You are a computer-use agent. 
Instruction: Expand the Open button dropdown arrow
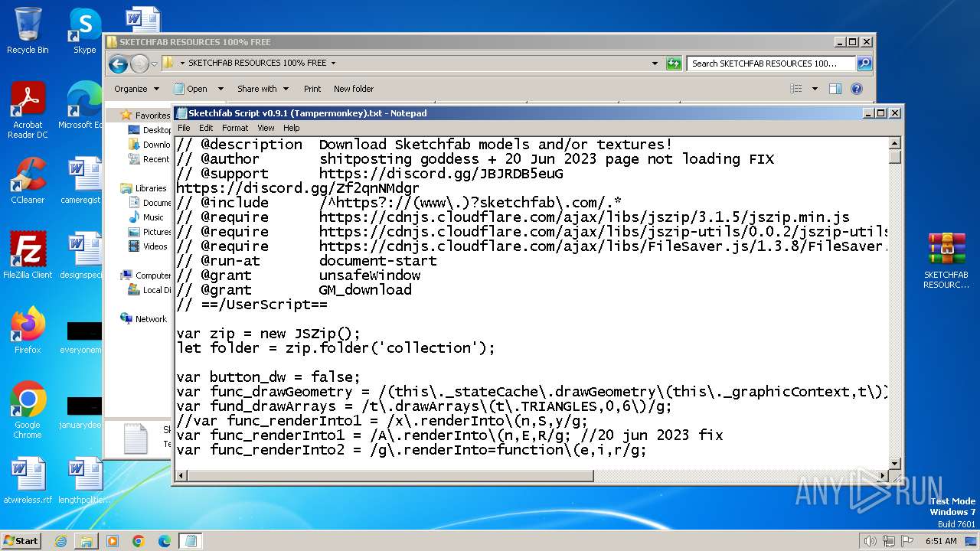[220, 89]
